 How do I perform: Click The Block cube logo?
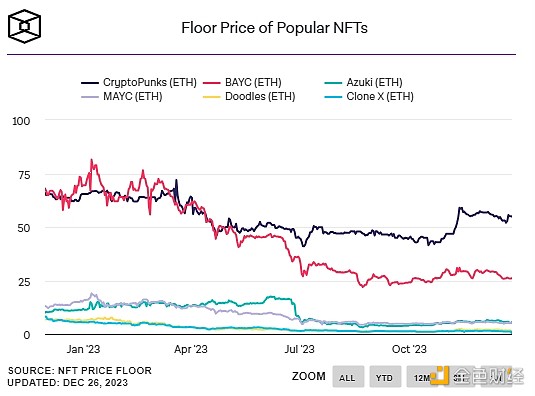click(24, 26)
